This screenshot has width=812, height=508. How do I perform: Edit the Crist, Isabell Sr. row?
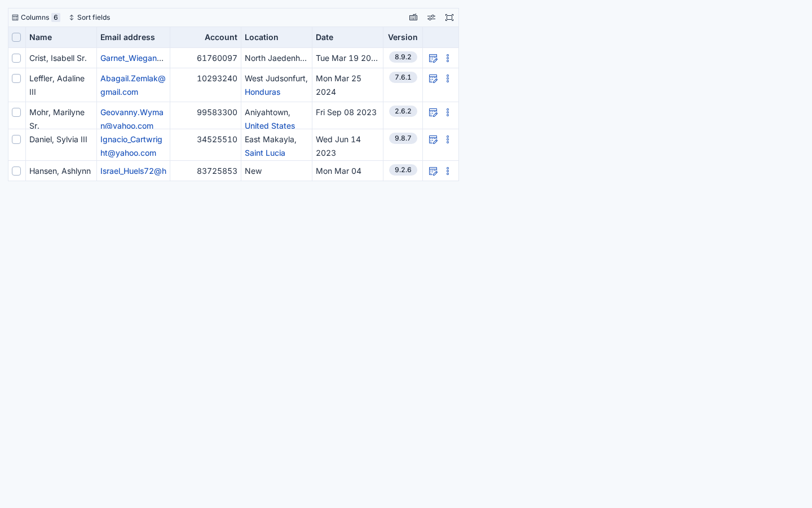coord(433,58)
